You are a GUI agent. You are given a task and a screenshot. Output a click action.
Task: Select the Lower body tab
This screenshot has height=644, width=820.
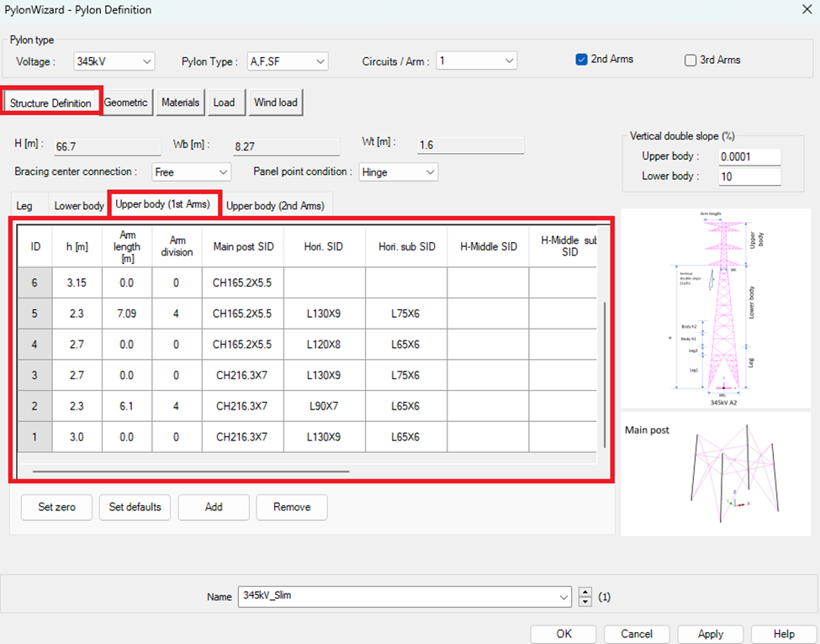[79, 205]
